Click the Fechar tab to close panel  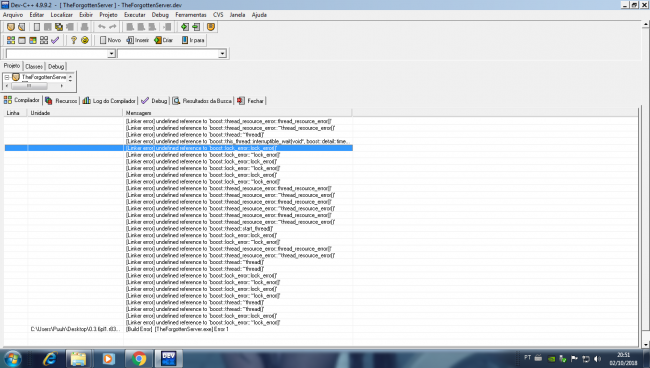point(250,101)
